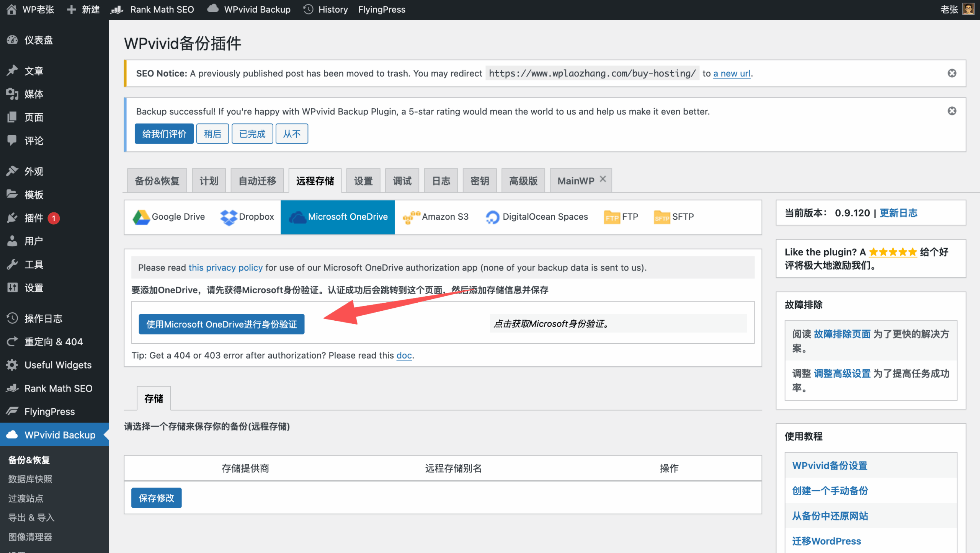
Task: Open the 仪表盘 dashboard menu
Action: point(38,40)
